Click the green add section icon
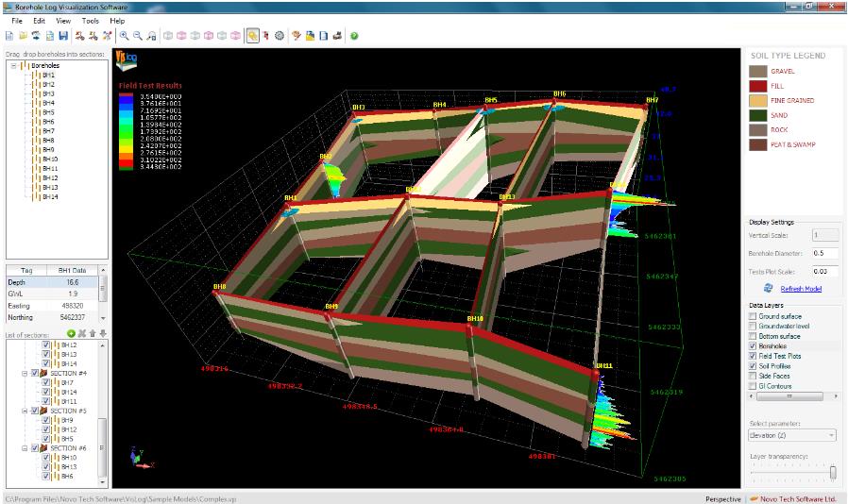The height and width of the screenshot is (504, 848). (x=72, y=333)
